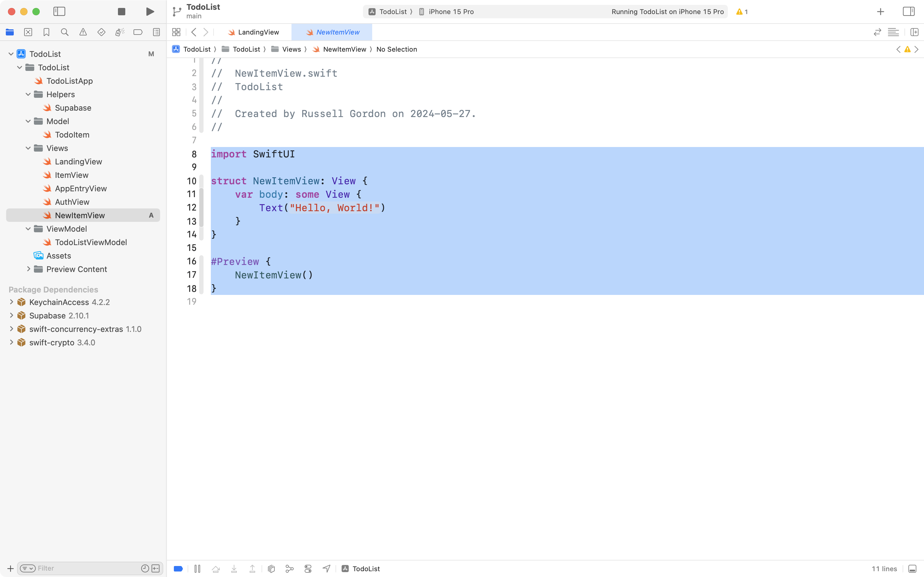Run the TodoList app

(149, 11)
